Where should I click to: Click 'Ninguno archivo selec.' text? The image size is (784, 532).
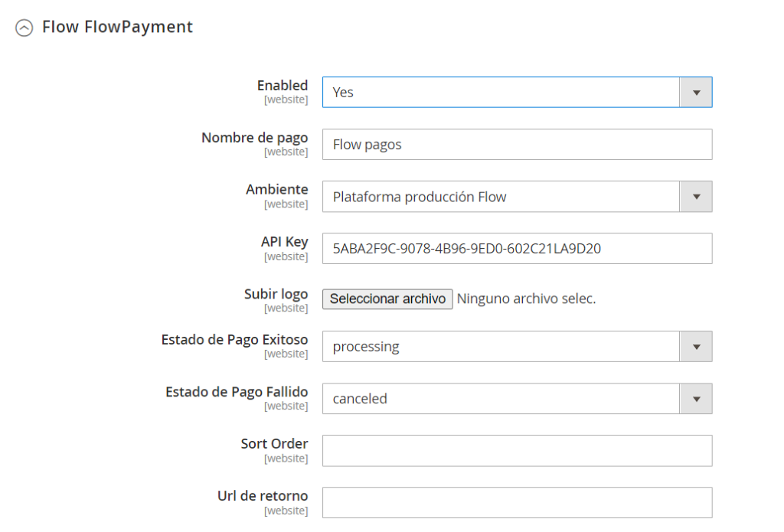click(527, 299)
